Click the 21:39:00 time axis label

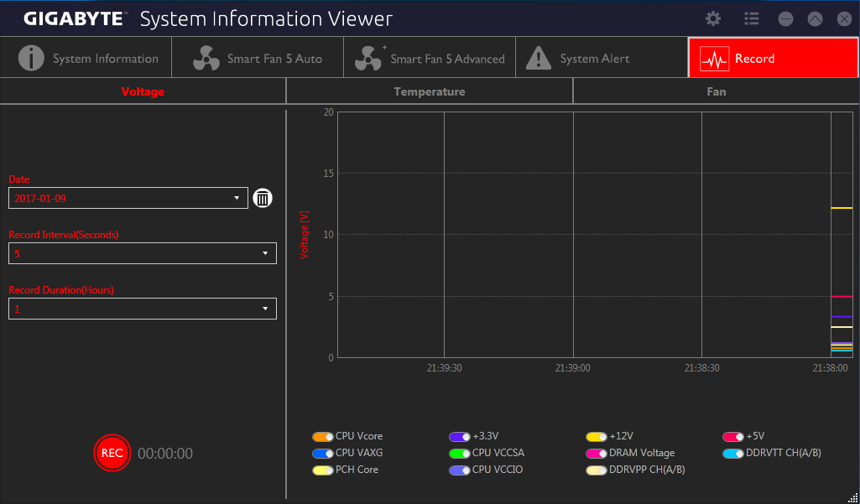tap(572, 368)
